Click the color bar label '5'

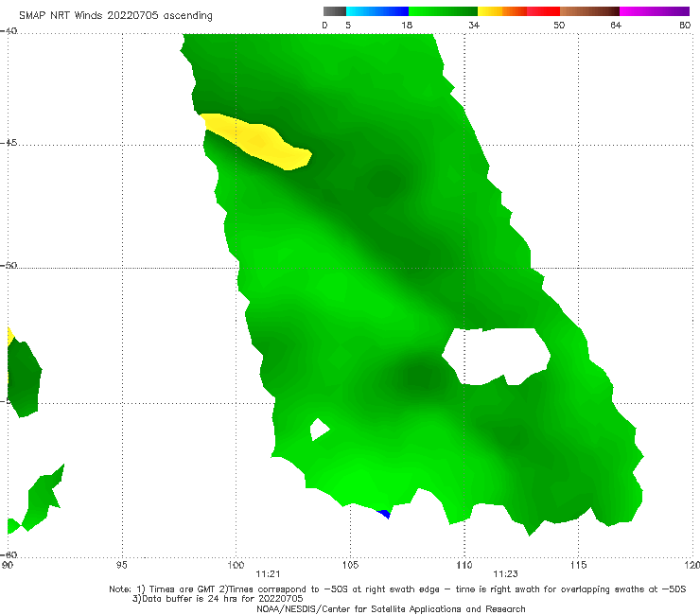[348, 25]
